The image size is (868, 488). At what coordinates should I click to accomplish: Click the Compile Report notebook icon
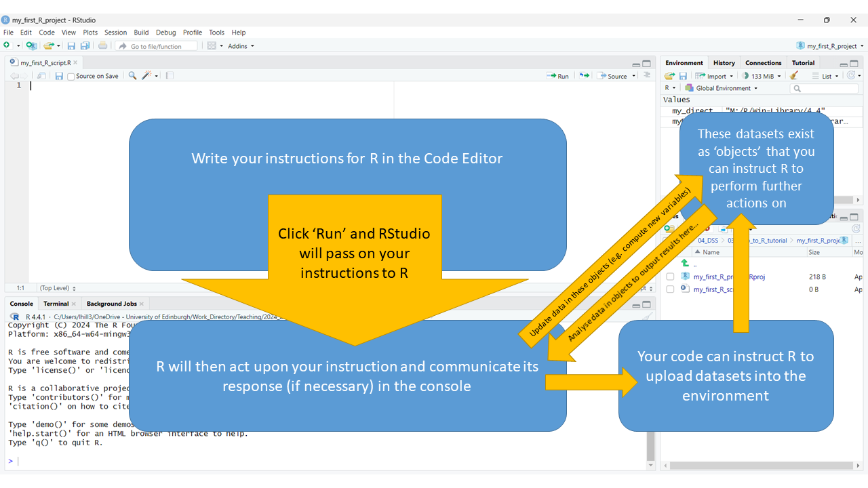click(170, 76)
